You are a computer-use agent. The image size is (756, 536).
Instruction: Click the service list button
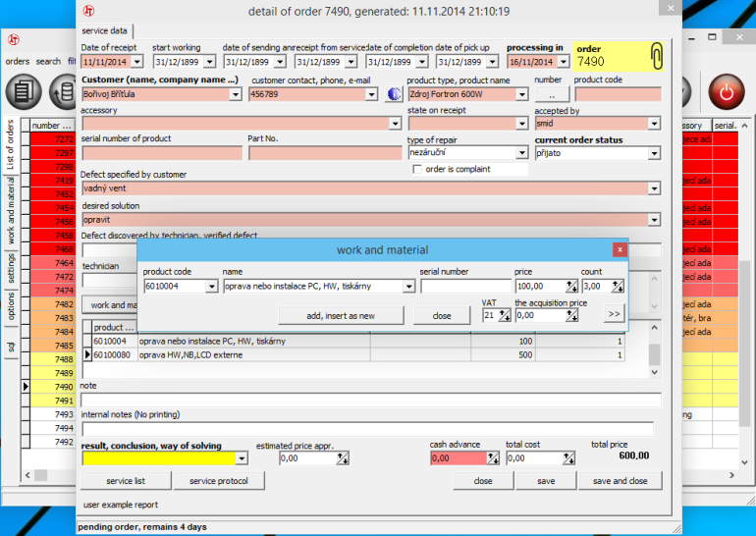point(126,481)
